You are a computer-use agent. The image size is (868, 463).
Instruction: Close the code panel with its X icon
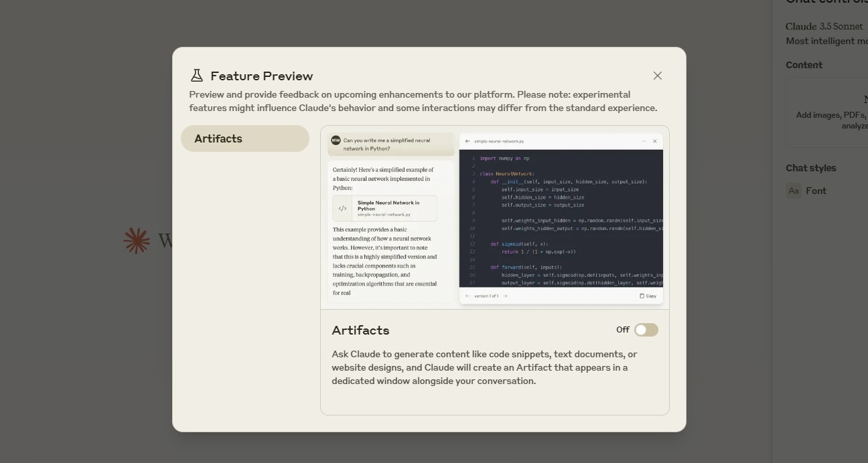pos(655,141)
